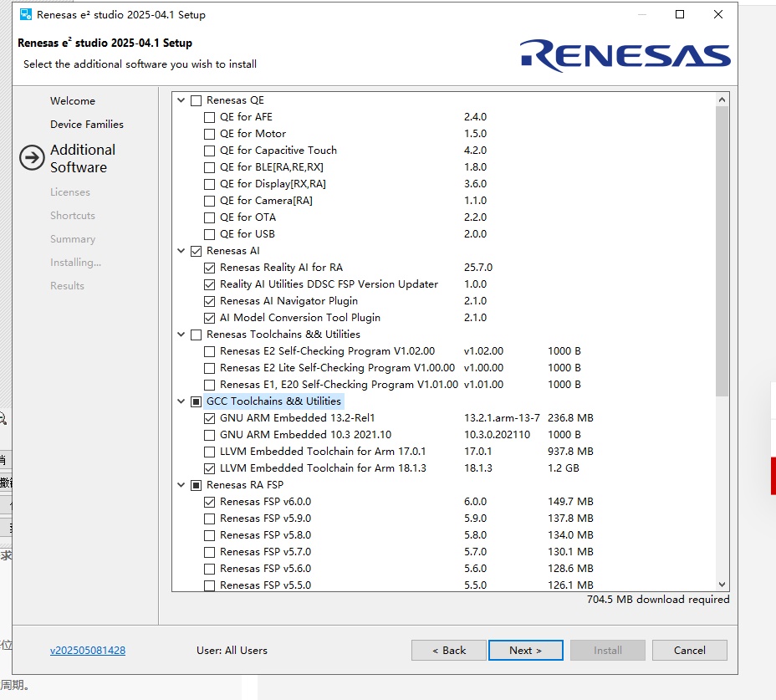The height and width of the screenshot is (700, 776).
Task: Open the Device Families step
Action: click(x=87, y=125)
